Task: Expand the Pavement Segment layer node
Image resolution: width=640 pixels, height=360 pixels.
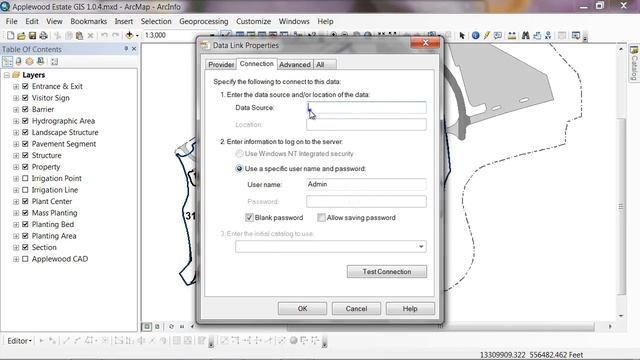Action: pos(16,144)
